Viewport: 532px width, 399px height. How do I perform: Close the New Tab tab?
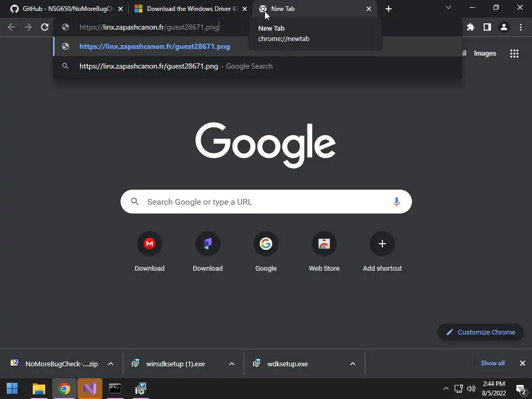click(x=369, y=9)
